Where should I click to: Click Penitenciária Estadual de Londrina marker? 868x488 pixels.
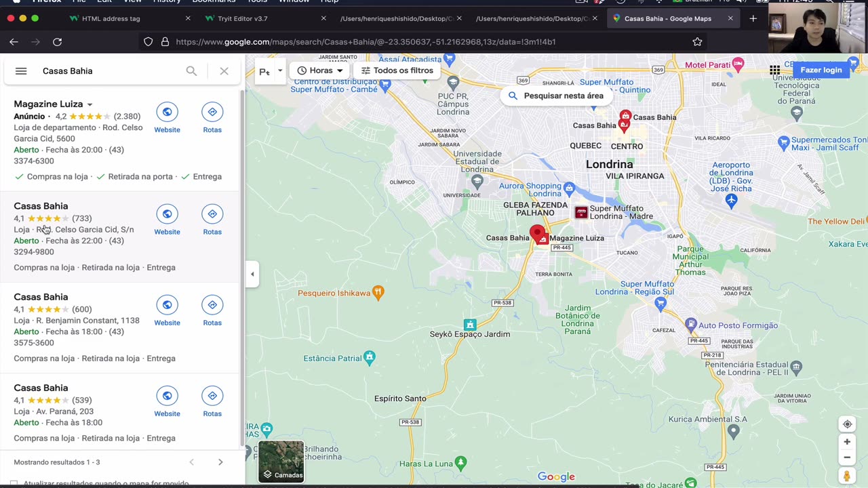(x=796, y=367)
